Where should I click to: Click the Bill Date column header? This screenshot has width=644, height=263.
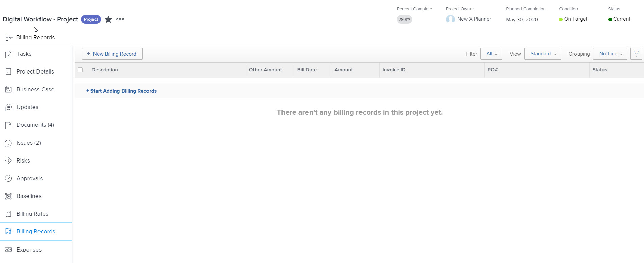[x=307, y=70]
